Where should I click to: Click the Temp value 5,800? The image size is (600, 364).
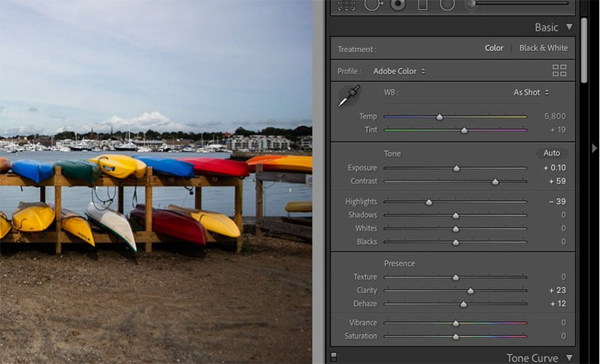pos(555,117)
